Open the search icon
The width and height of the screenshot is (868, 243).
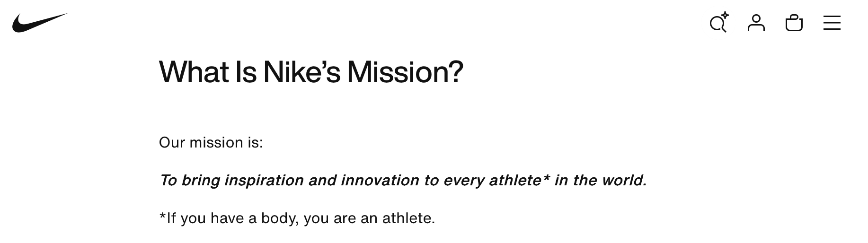click(x=718, y=23)
